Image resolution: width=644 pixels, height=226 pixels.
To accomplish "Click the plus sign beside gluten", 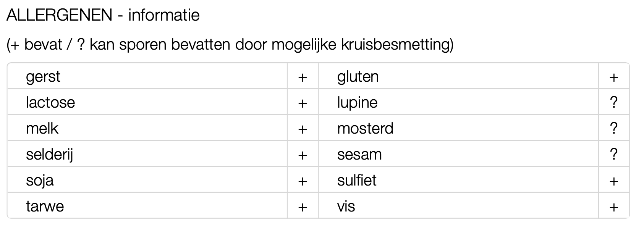I will [x=614, y=77].
